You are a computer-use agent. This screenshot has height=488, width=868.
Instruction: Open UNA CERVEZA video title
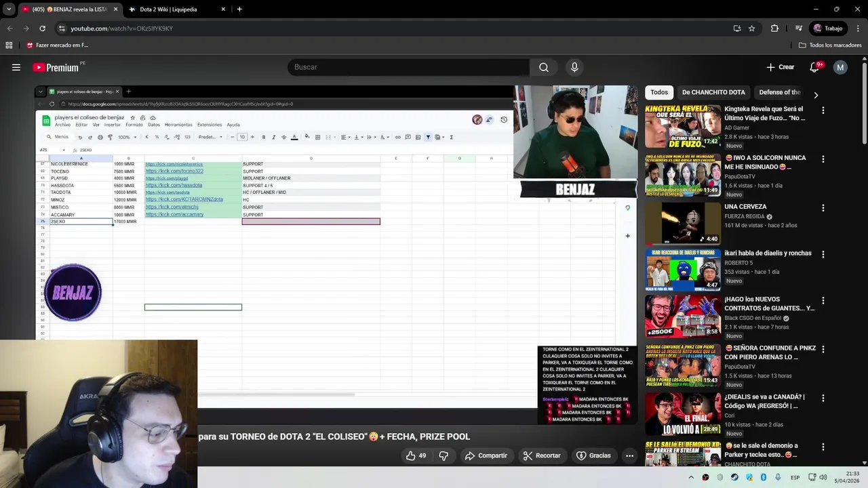[x=745, y=207]
